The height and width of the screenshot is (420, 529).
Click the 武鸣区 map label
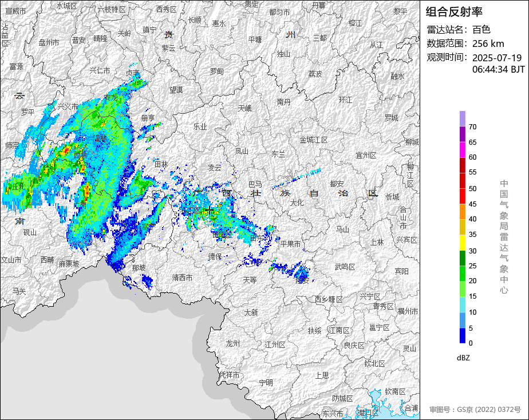tap(345, 267)
